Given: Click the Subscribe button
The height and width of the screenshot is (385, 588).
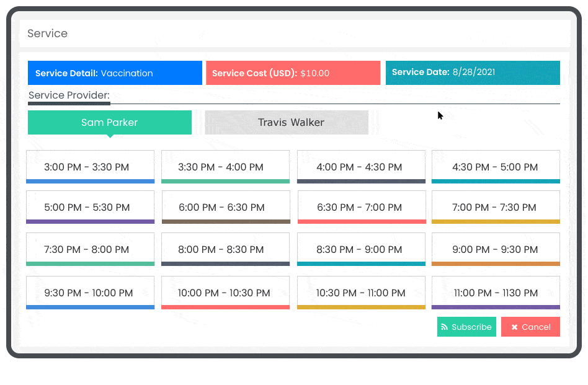Looking at the screenshot, I should click(466, 327).
